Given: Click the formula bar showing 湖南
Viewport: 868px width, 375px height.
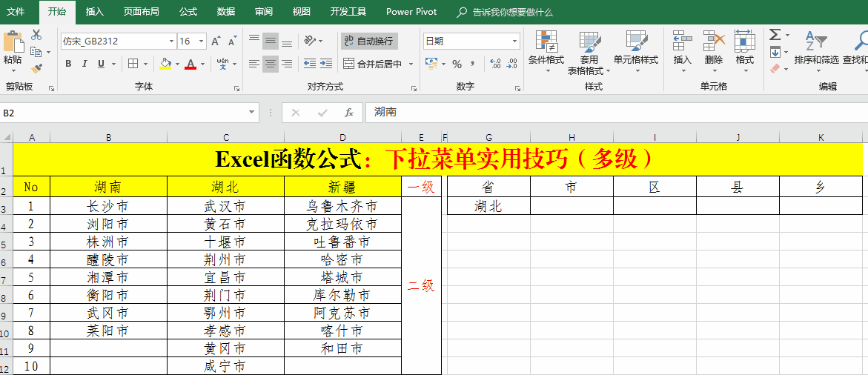Looking at the screenshot, I should point(617,113).
